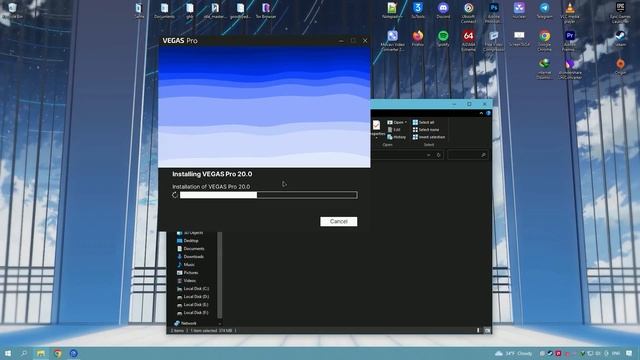This screenshot has width=640, height=360.
Task: Open taskbar search
Action: coord(24,353)
